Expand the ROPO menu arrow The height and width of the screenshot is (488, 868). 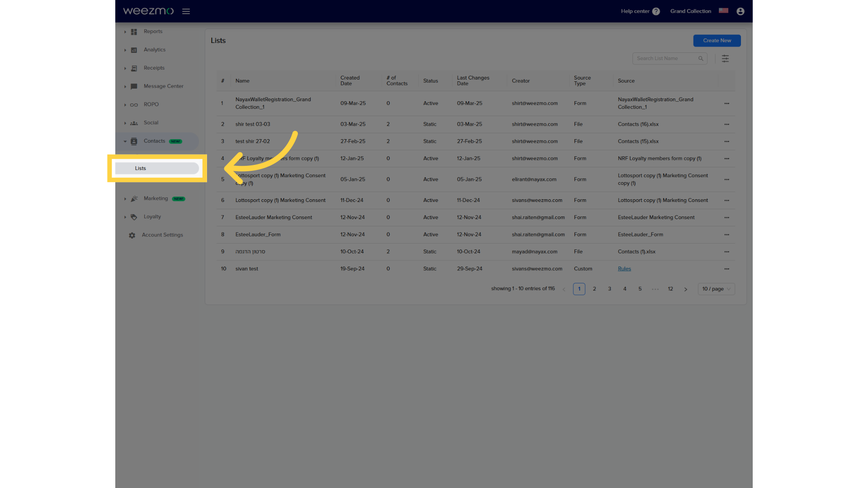[125, 105]
